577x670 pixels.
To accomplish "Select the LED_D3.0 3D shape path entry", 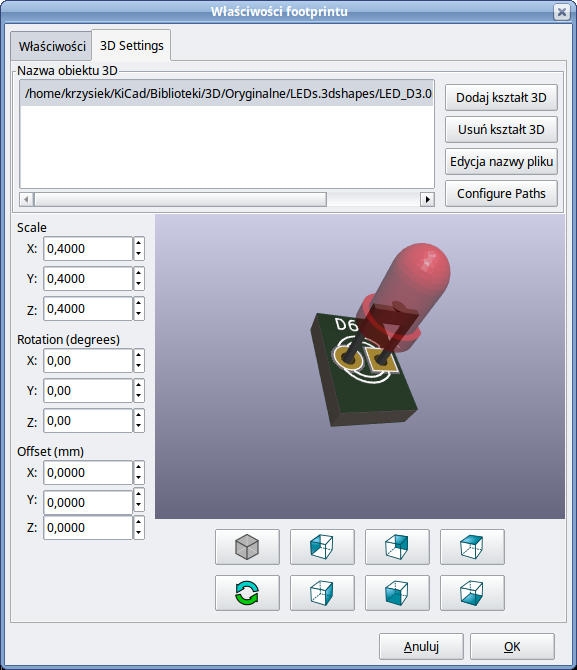I will click(x=227, y=93).
